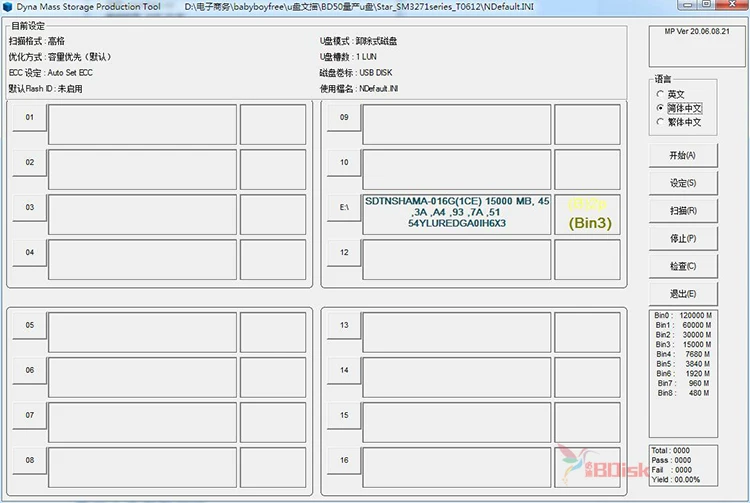This screenshot has width=750, height=503.
Task: Click the 开始(A) start button
Action: pos(683,155)
